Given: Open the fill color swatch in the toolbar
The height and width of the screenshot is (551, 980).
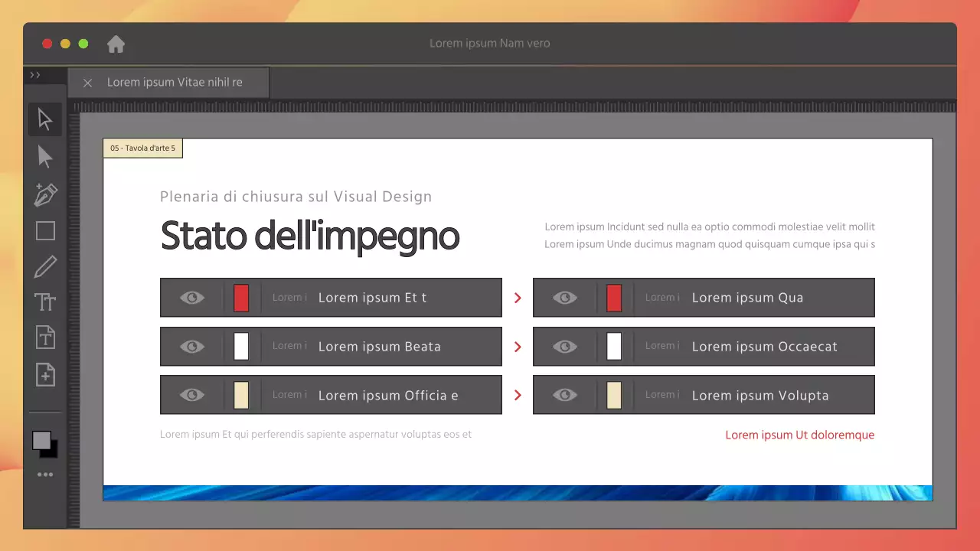Looking at the screenshot, I should click(x=41, y=439).
